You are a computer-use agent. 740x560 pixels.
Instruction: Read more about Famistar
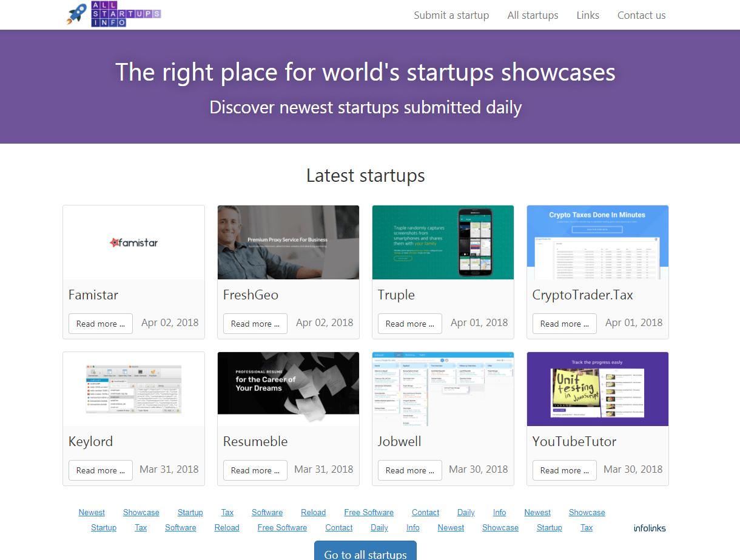click(x=101, y=324)
